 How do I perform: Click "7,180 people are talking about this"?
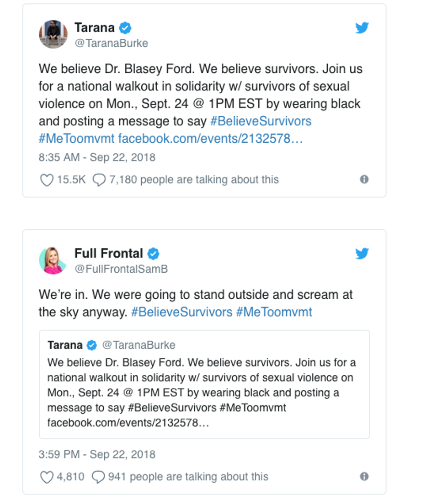tap(194, 180)
